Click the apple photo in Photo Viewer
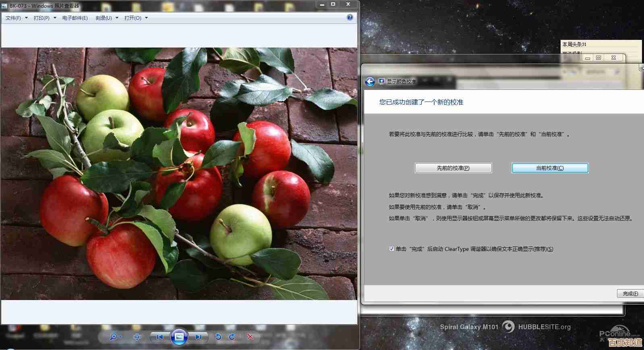 click(x=179, y=174)
